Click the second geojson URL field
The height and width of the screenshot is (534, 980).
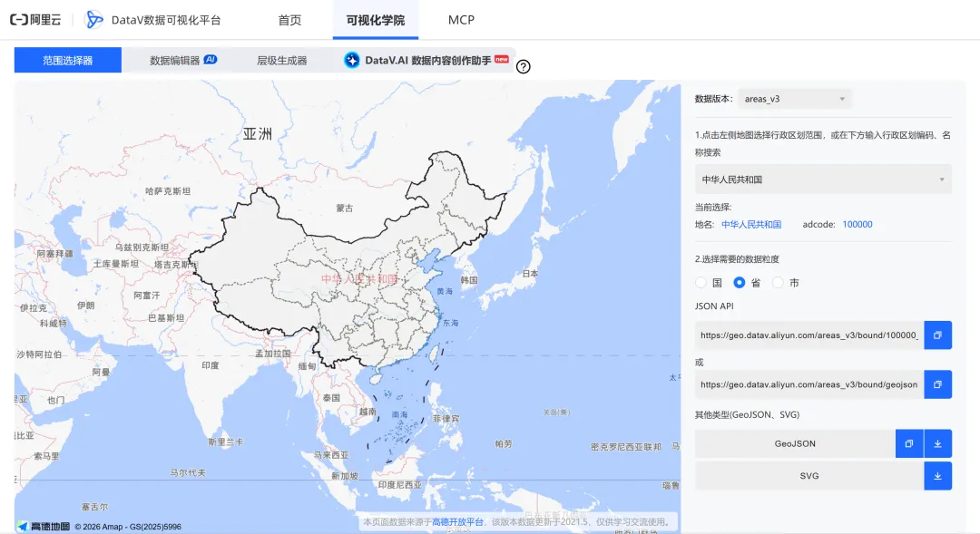[x=809, y=384]
